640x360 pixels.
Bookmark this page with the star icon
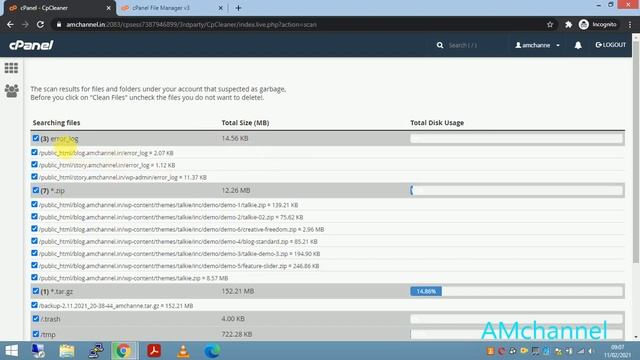550,24
